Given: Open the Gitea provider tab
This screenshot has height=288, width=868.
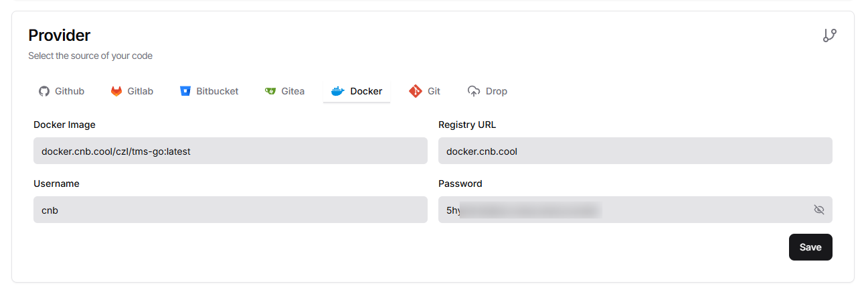Looking at the screenshot, I should pyautogui.click(x=284, y=91).
